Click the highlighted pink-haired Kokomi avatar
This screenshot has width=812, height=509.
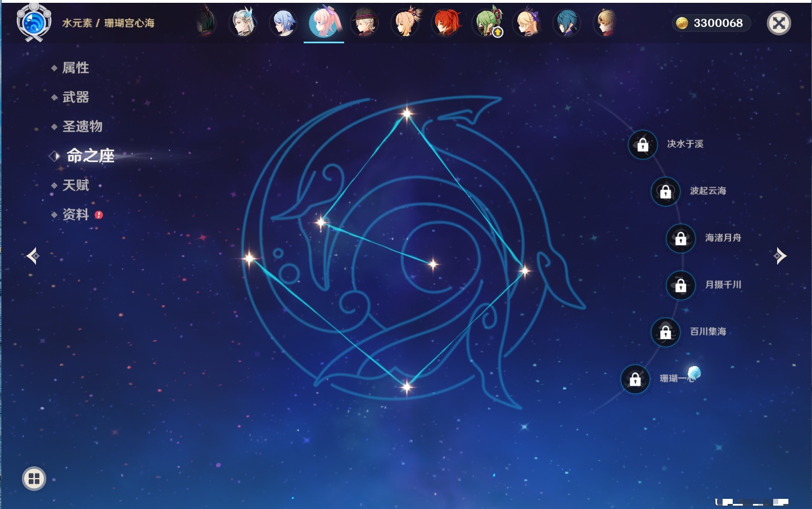[x=324, y=22]
